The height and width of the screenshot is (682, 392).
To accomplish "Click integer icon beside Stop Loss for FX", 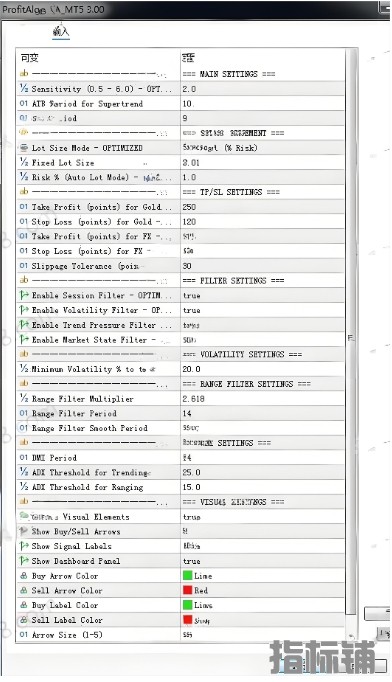I will point(24,251).
